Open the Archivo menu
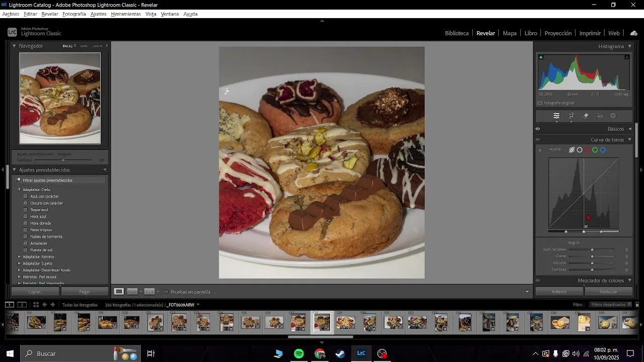The width and height of the screenshot is (644, 362). 11,14
